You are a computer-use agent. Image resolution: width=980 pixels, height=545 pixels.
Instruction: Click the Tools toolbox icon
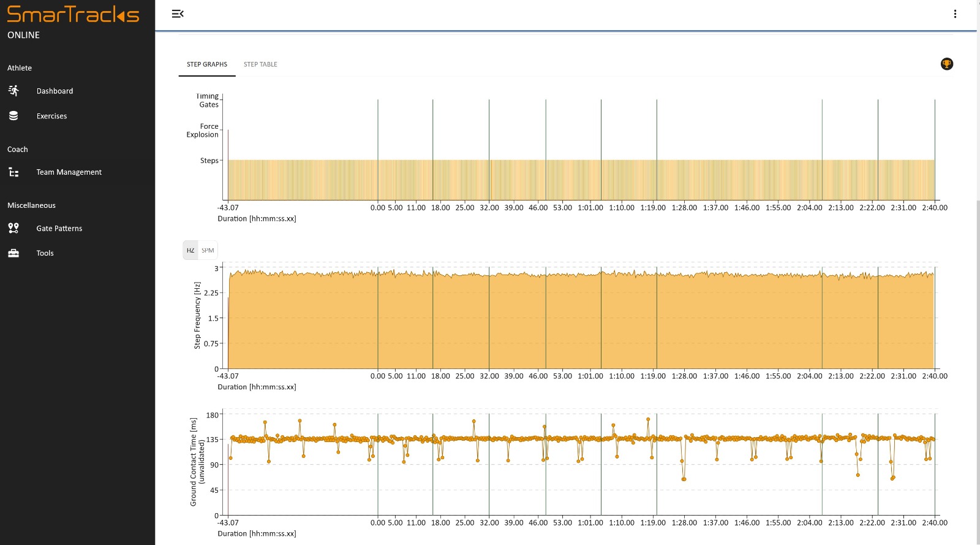tap(13, 253)
